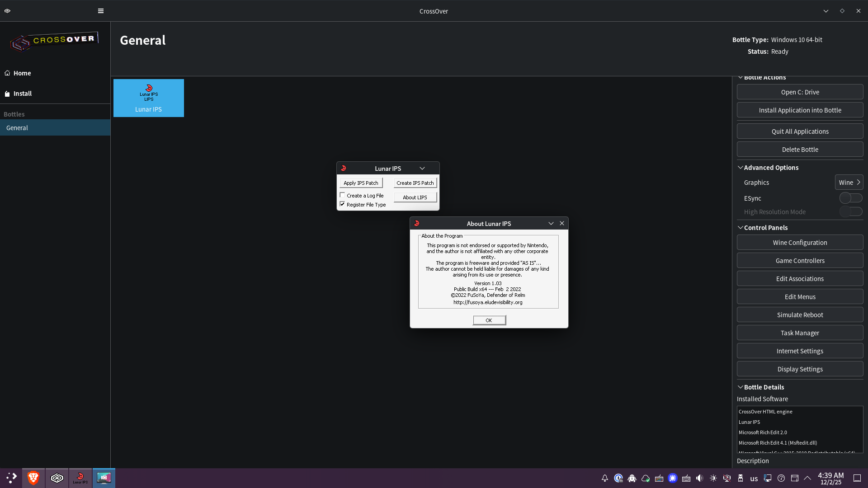868x488 pixels.
Task: Select CrossOver HTML engine in list
Action: click(800, 412)
